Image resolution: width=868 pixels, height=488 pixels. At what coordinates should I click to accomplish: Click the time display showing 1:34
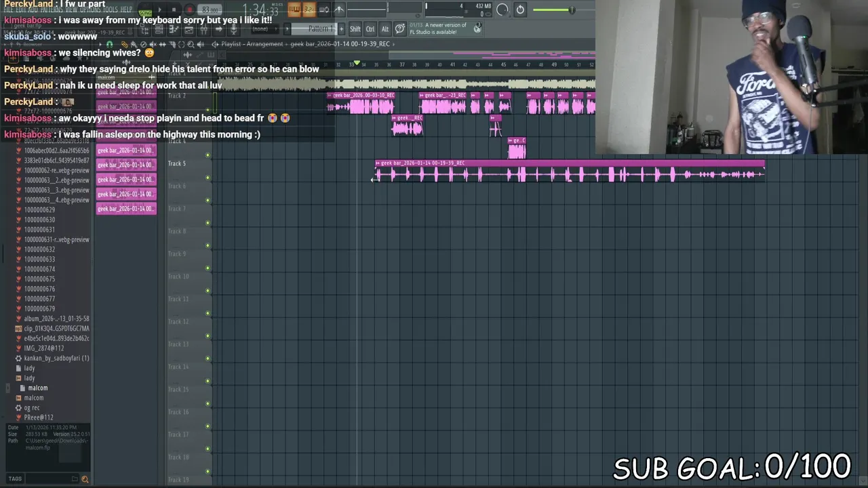261,9
